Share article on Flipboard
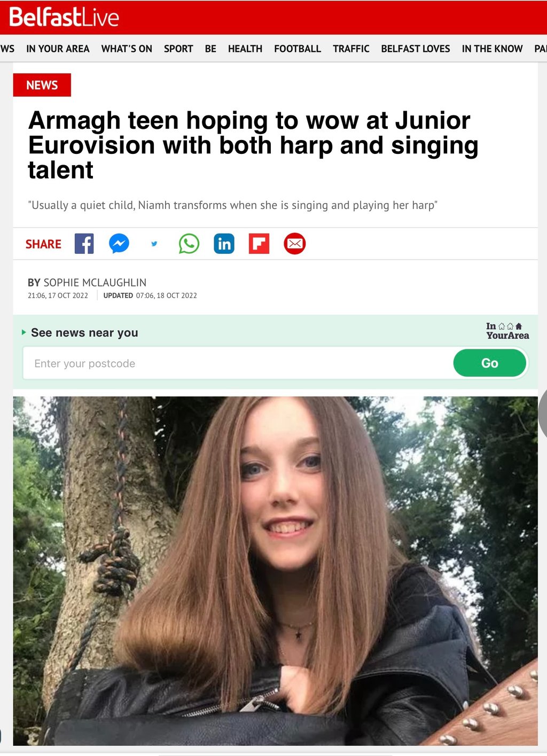The image size is (547, 756). [x=259, y=244]
